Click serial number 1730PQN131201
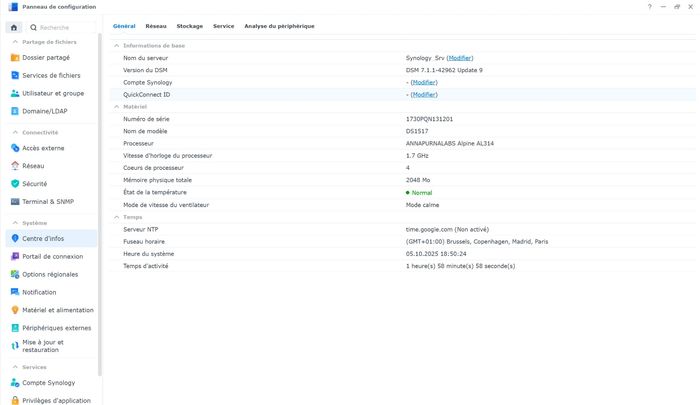The width and height of the screenshot is (700, 405). 429,119
